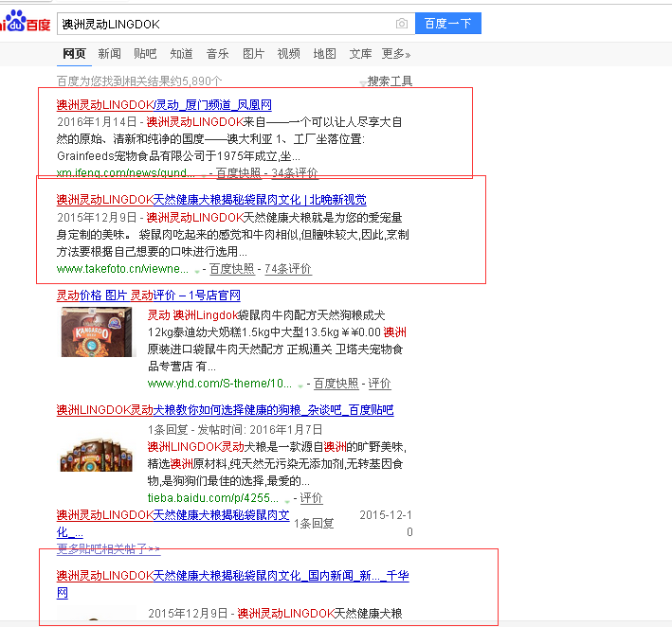The image size is (672, 627).
Task: Open 搜索工具 filter options
Action: tap(386, 81)
